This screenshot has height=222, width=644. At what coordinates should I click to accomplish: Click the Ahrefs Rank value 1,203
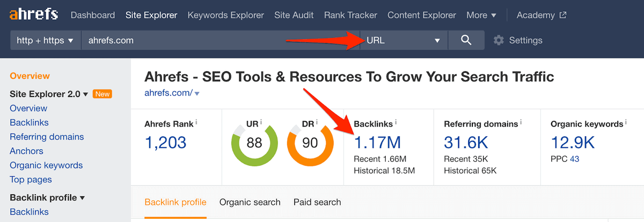pyautogui.click(x=166, y=143)
